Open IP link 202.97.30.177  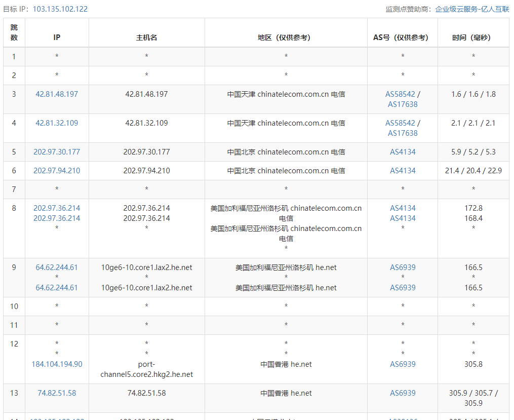(x=57, y=152)
